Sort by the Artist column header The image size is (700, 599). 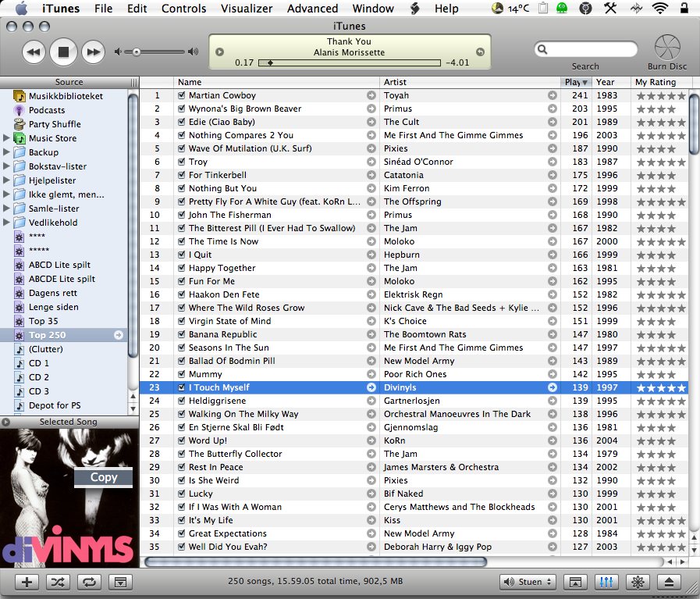click(470, 82)
